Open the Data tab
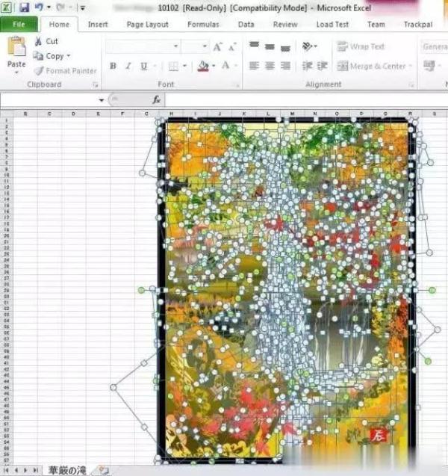 tap(246, 24)
